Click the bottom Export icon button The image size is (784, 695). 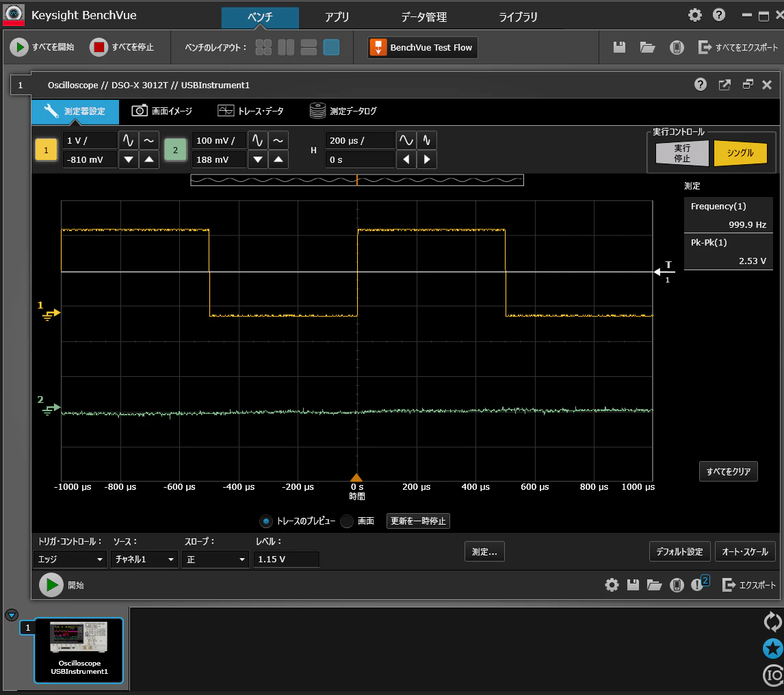point(749,584)
